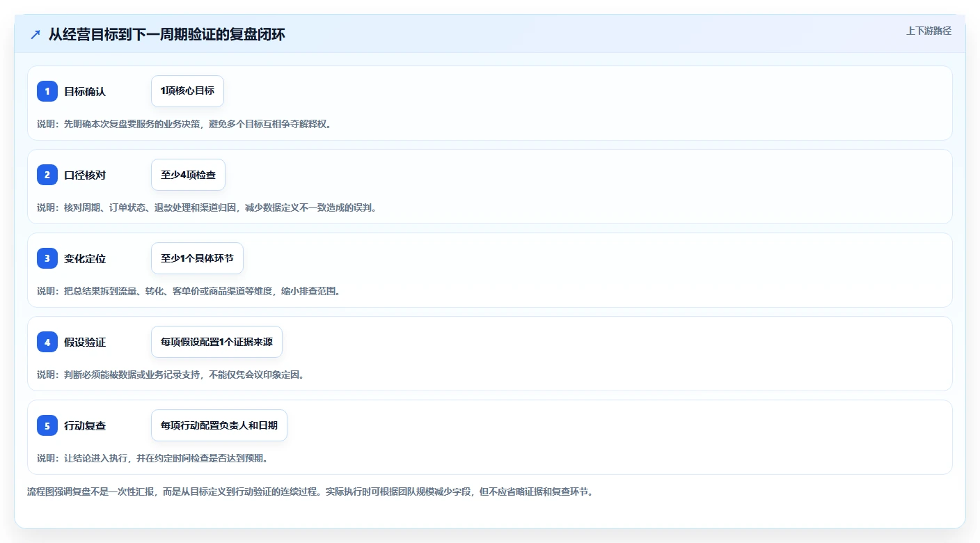The image size is (980, 543).
Task: Click the 至少1个具体环节 tag
Action: click(197, 258)
